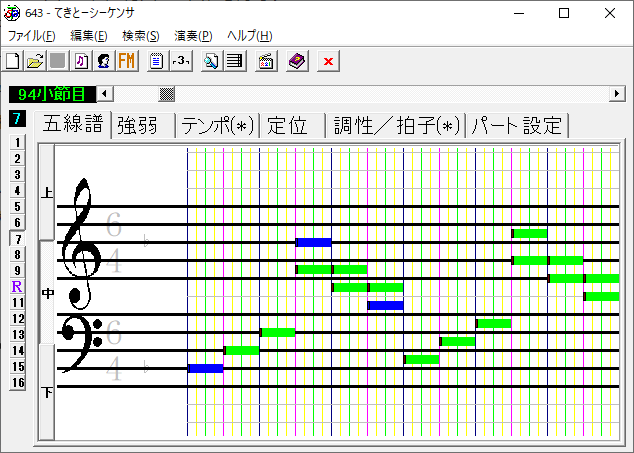634x453 pixels.
Task: Select part 15 button
Action: [x=17, y=366]
